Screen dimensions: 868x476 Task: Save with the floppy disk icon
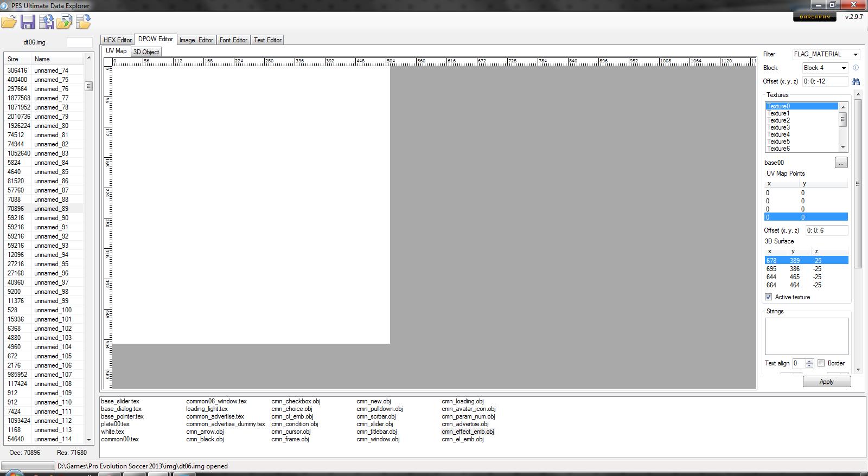point(28,22)
